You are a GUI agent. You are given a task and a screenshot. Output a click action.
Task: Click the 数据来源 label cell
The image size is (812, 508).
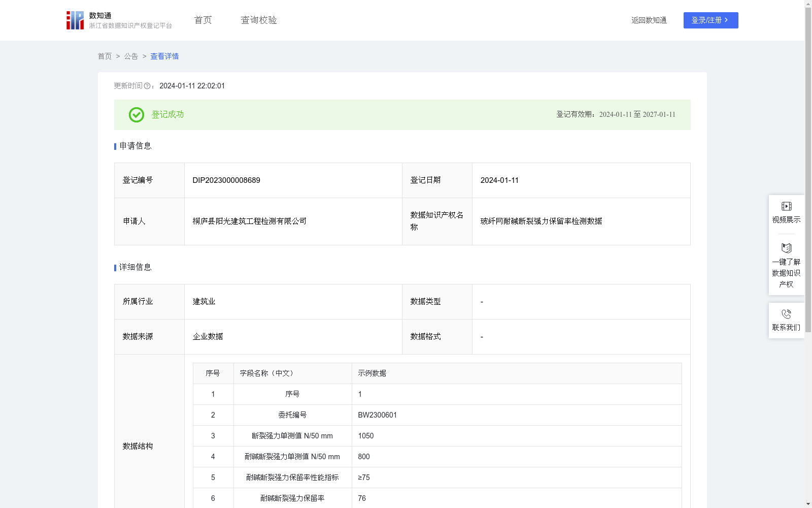click(150, 337)
